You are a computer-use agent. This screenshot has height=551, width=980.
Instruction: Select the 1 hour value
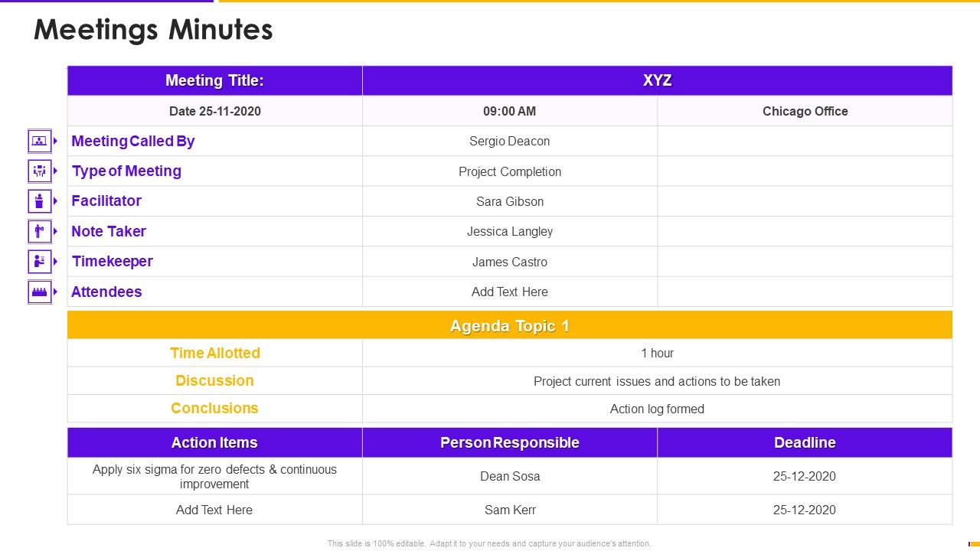[x=658, y=353]
